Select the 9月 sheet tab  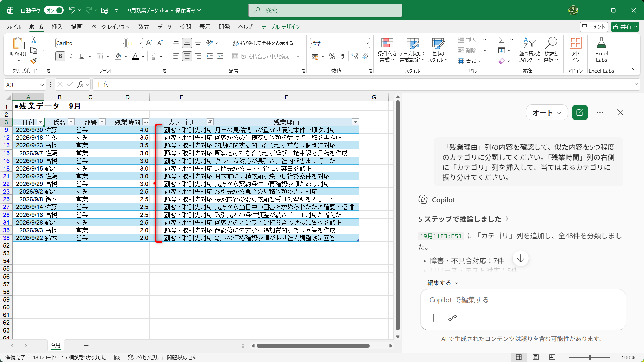tap(56, 345)
